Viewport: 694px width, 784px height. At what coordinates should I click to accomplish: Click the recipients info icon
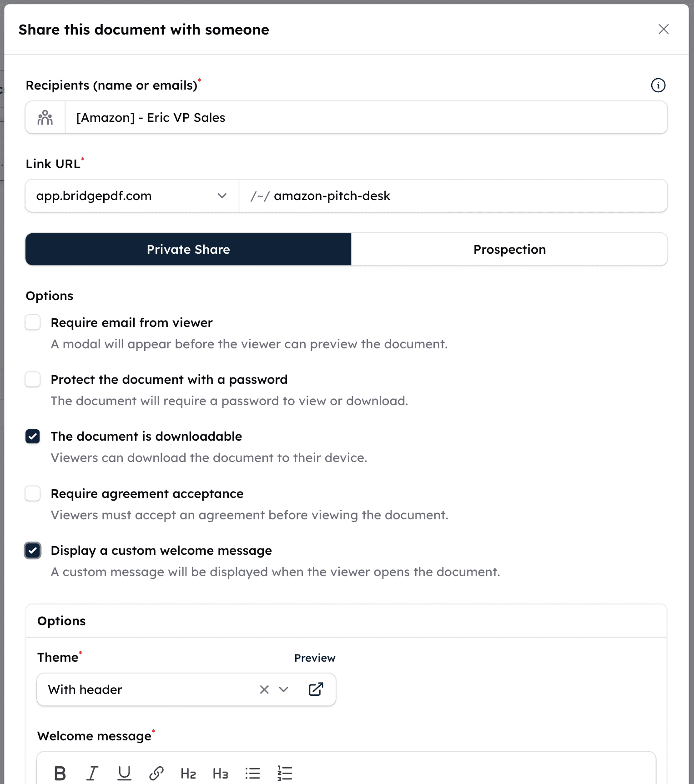[x=658, y=85]
